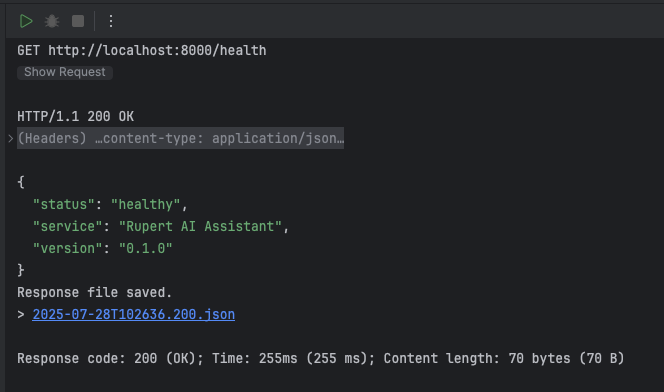
Task: Select the HTTP/1.1 200 OK status line
Action: (75, 116)
